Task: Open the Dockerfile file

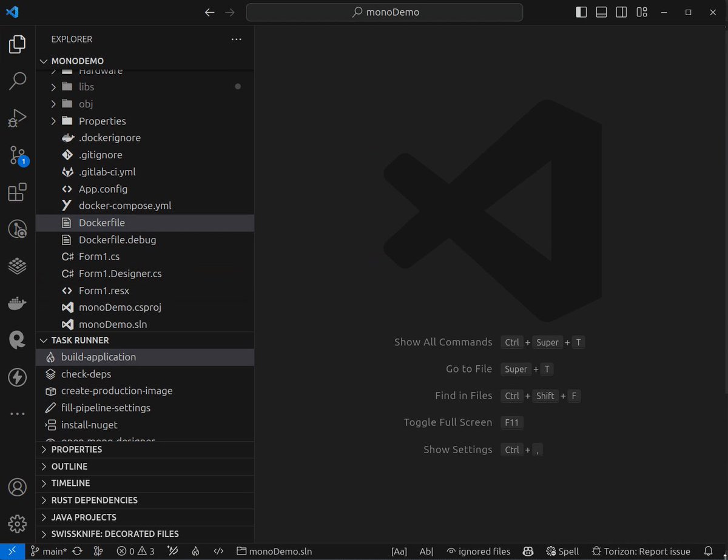Action: coord(145,223)
